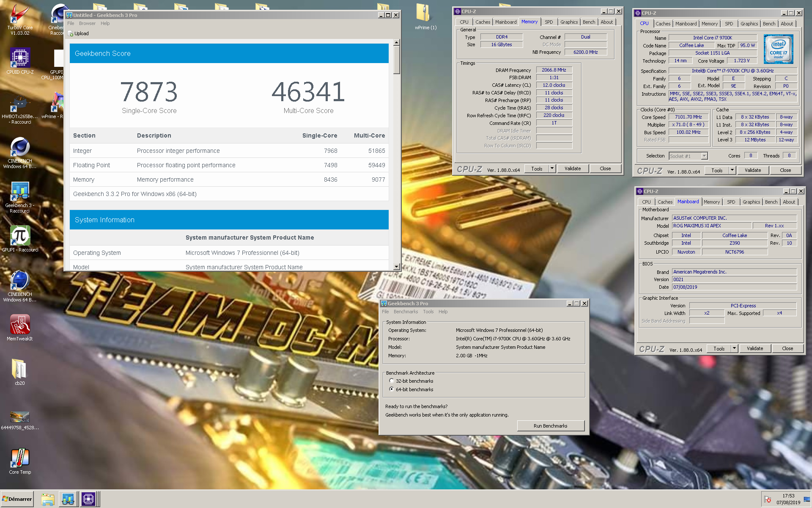Open the first CINEBENCH Windows 64 shortcut

[x=19, y=153]
